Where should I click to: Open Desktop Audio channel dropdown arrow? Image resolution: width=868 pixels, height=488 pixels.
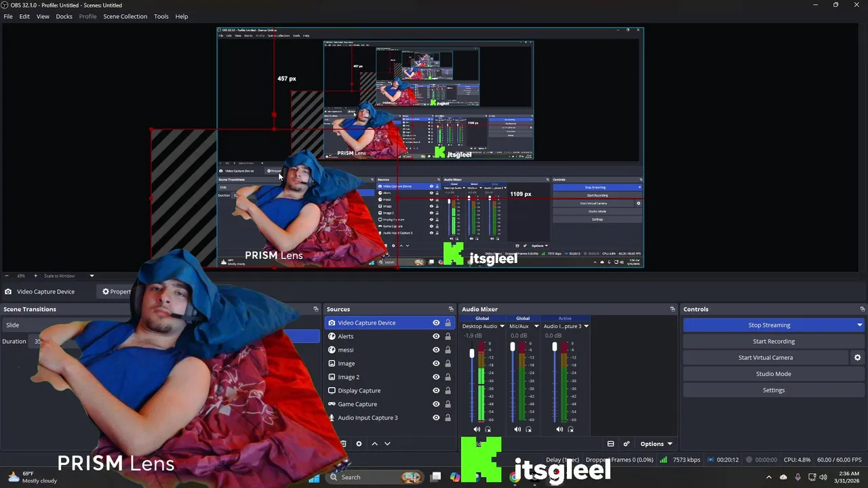click(502, 326)
